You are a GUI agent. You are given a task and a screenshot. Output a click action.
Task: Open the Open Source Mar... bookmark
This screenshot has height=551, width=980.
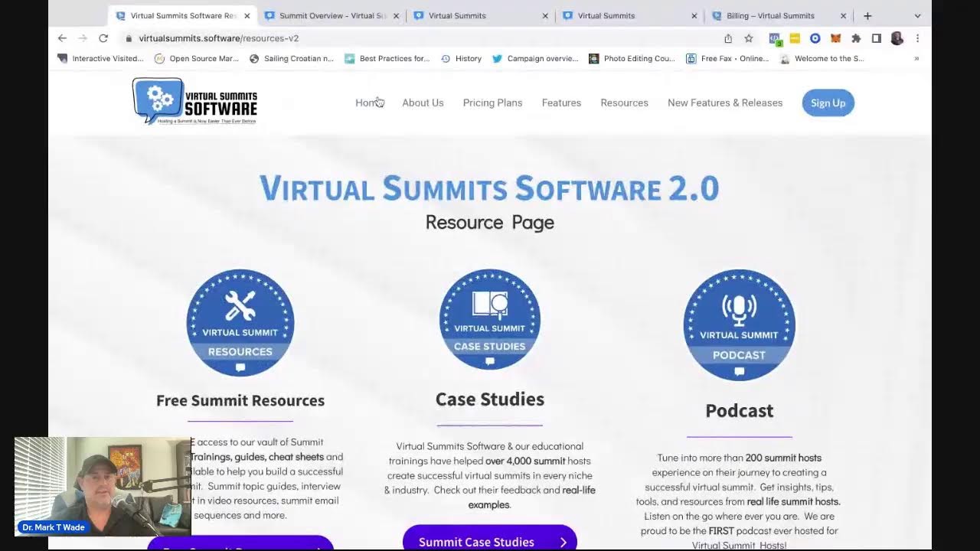click(x=197, y=58)
